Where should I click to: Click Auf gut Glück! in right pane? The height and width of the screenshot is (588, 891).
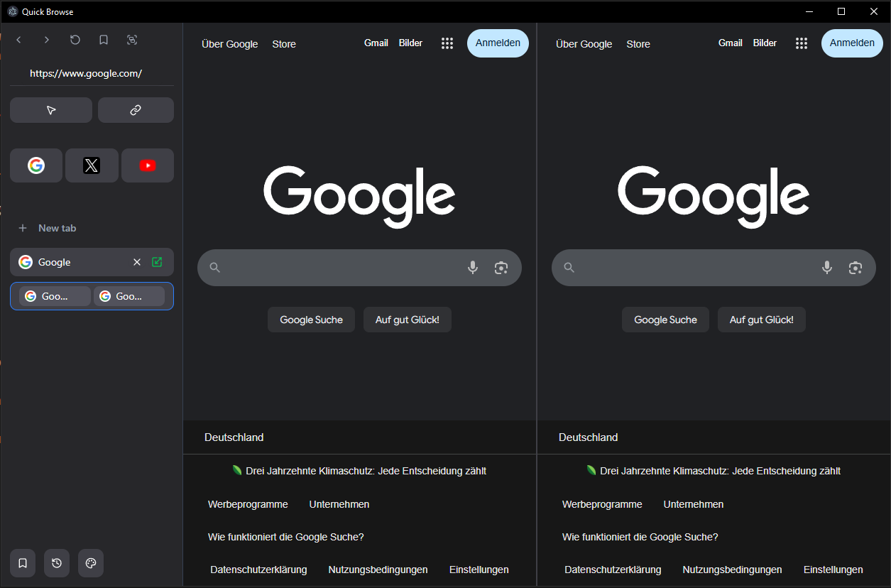[762, 320]
